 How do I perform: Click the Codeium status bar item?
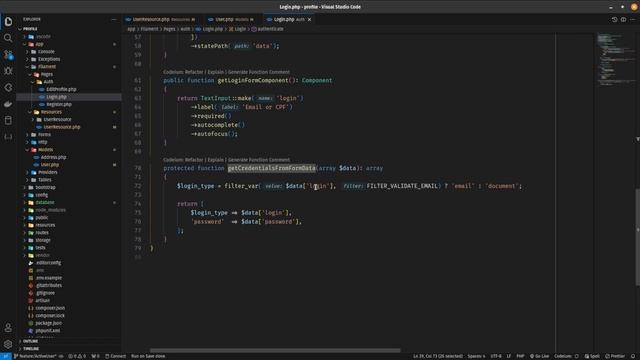(567, 356)
